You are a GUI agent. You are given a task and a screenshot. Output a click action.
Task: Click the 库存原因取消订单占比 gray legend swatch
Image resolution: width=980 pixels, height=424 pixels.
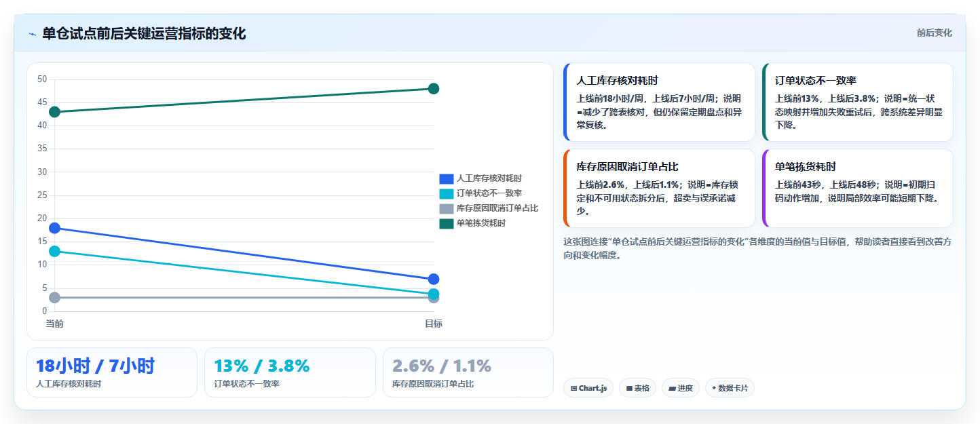click(x=446, y=208)
